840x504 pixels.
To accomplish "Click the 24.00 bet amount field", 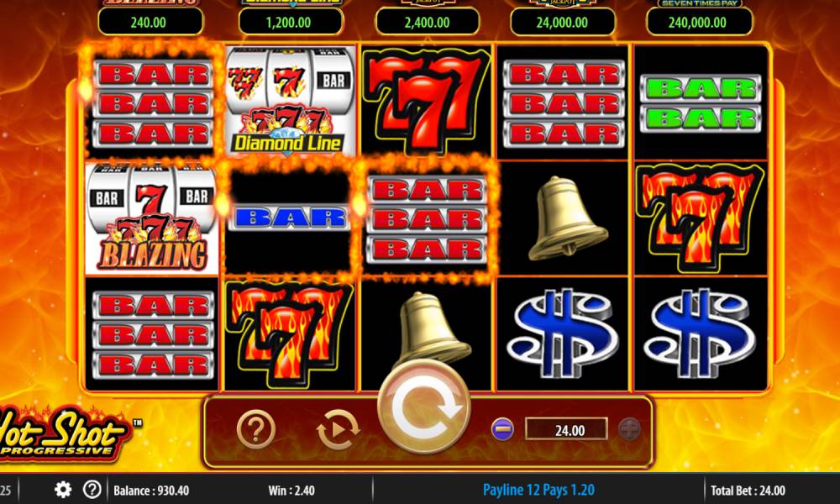I will tap(566, 429).
